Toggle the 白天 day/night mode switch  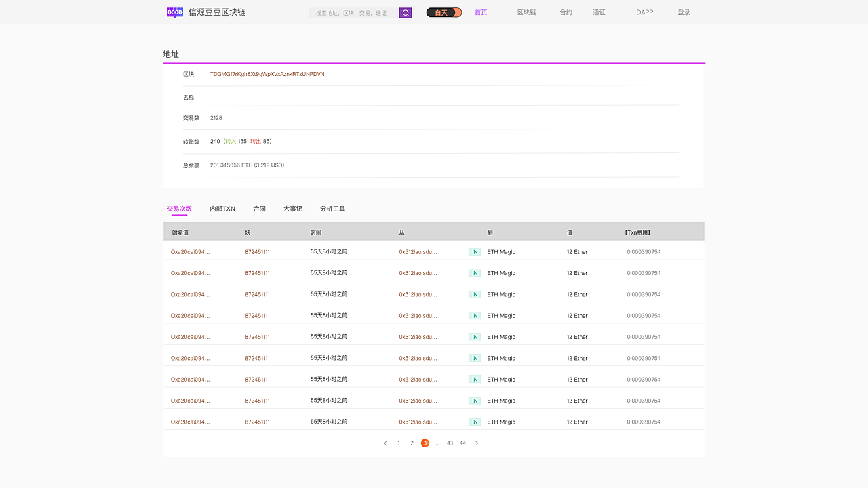(x=444, y=13)
